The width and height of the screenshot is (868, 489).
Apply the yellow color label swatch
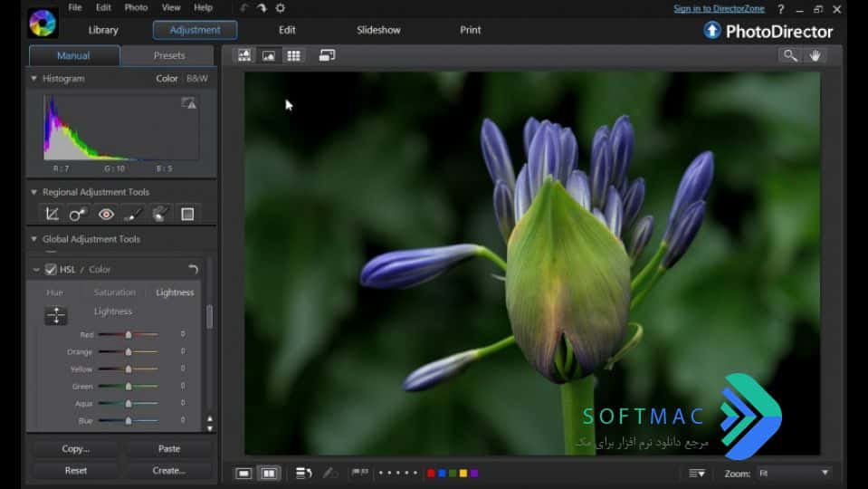pyautogui.click(x=463, y=473)
